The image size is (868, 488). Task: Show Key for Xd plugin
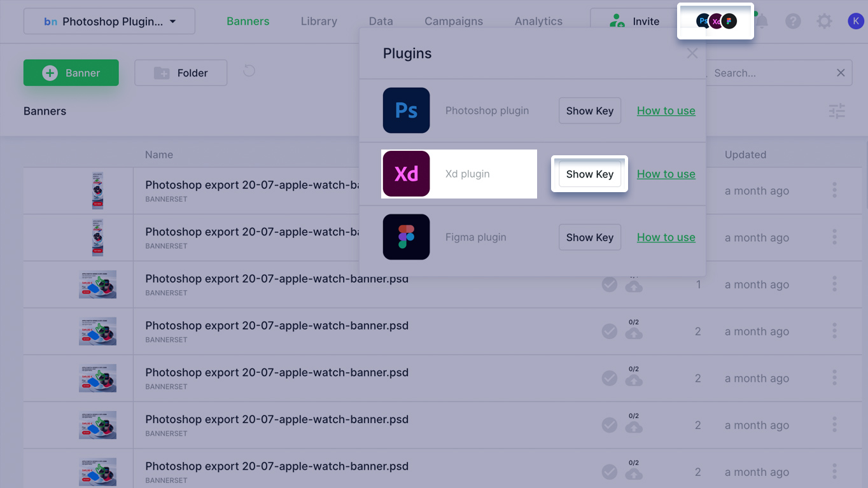590,174
